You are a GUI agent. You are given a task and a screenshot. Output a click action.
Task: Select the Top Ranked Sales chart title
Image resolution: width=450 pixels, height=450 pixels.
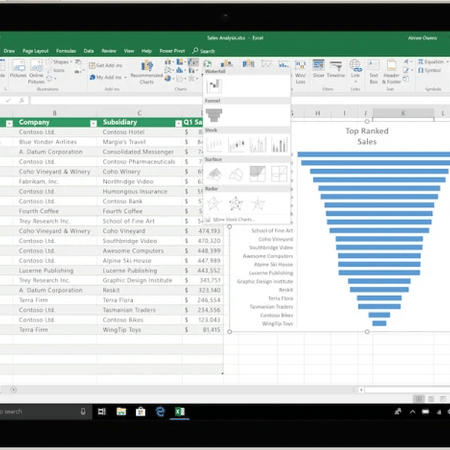click(x=367, y=136)
